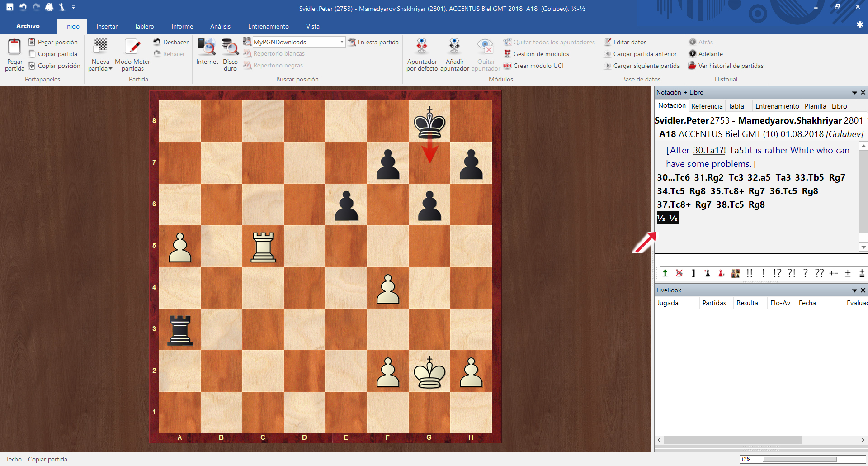The height and width of the screenshot is (466, 868).
Task: Search position on Disco duro
Action: 230,47
